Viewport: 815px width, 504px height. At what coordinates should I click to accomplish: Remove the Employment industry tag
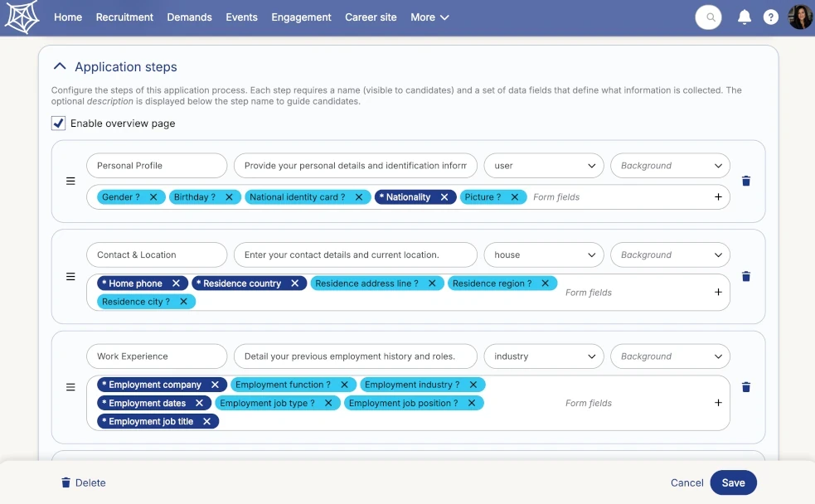(x=473, y=385)
